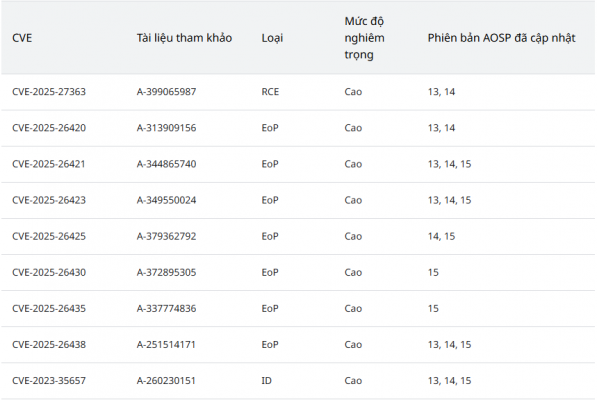Select the CVE-2025-26420 cell

pyautogui.click(x=49, y=128)
